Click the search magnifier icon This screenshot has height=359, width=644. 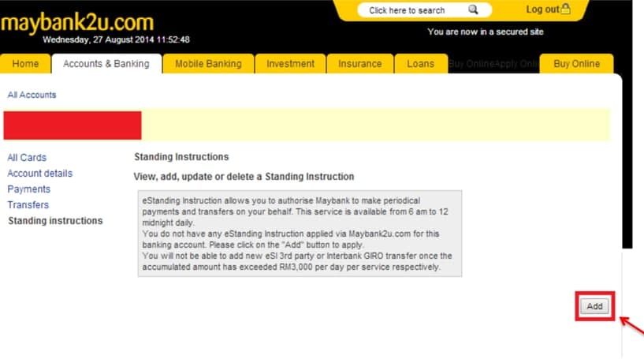pyautogui.click(x=473, y=9)
